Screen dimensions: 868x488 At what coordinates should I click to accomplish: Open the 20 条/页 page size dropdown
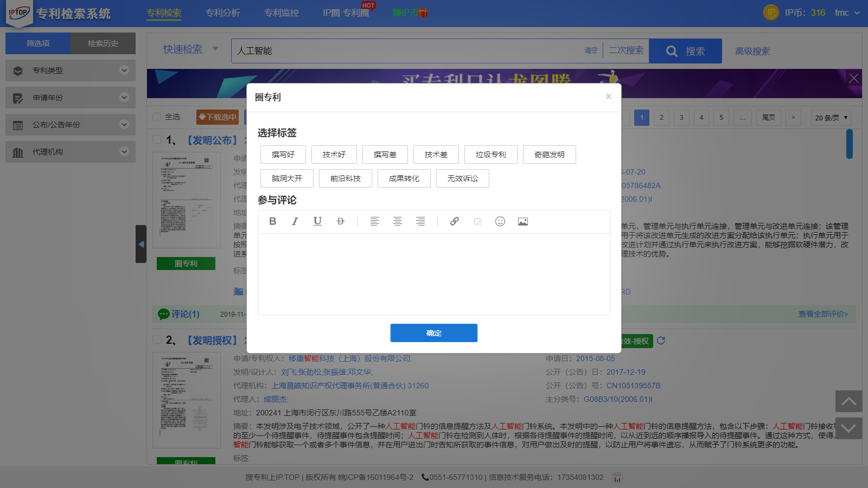(x=831, y=118)
